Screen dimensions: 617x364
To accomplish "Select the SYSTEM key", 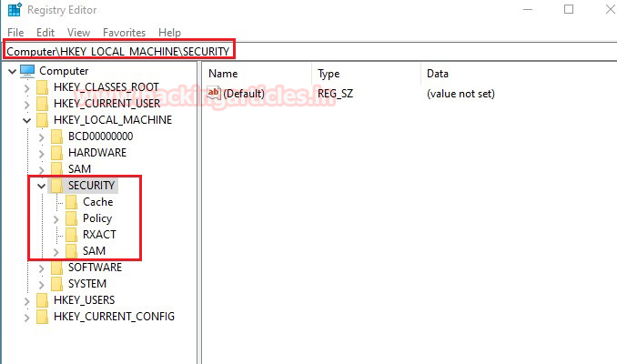I will 87,284.
